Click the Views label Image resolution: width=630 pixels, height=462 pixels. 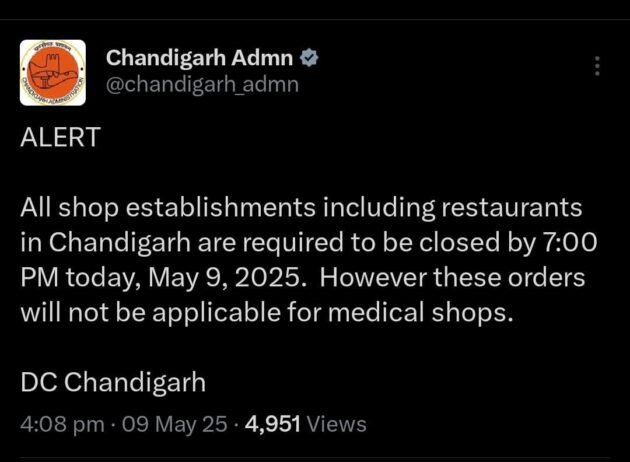[337, 424]
